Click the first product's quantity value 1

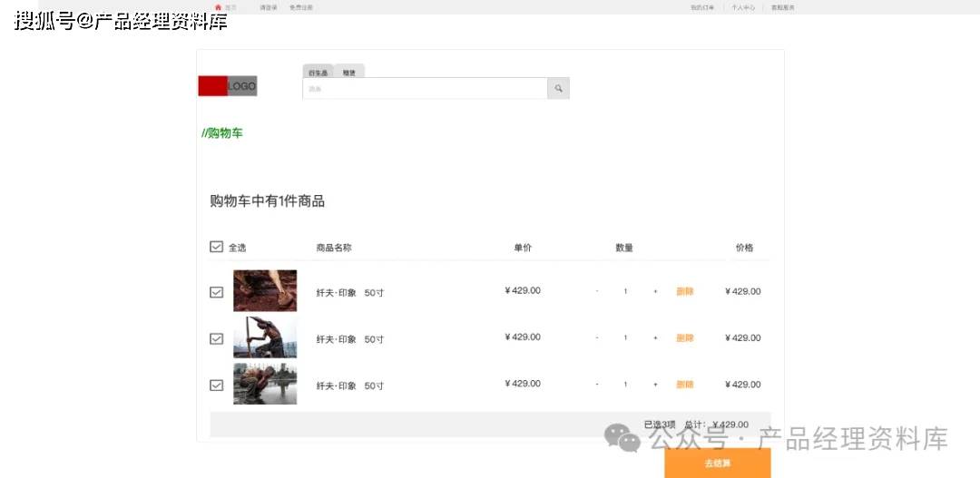pyautogui.click(x=625, y=292)
